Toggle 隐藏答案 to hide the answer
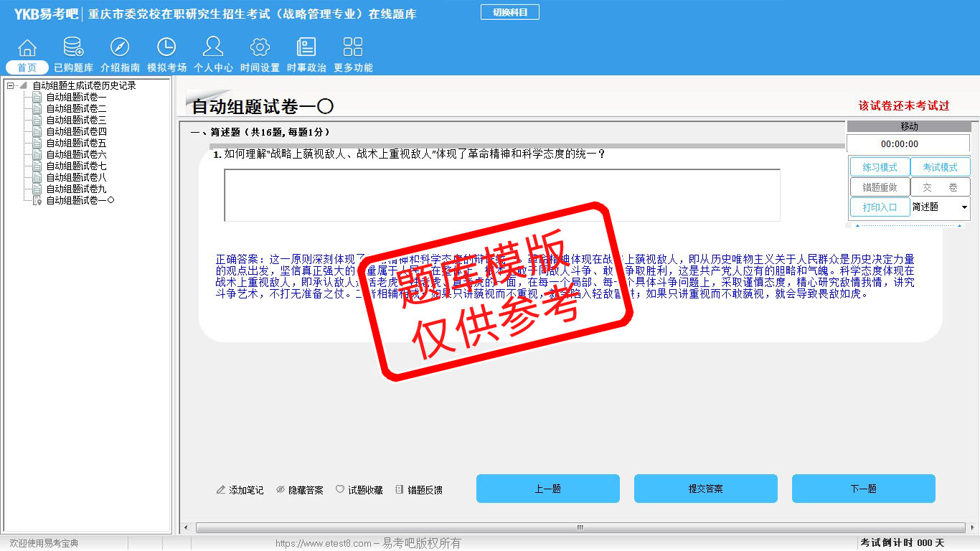 tap(300, 490)
